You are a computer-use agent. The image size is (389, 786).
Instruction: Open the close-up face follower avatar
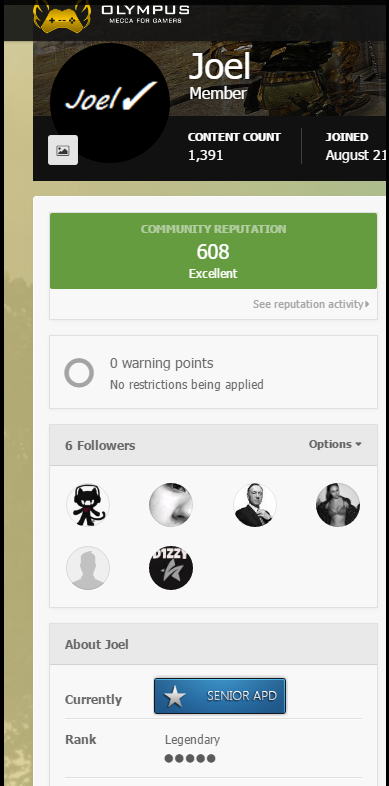(171, 505)
